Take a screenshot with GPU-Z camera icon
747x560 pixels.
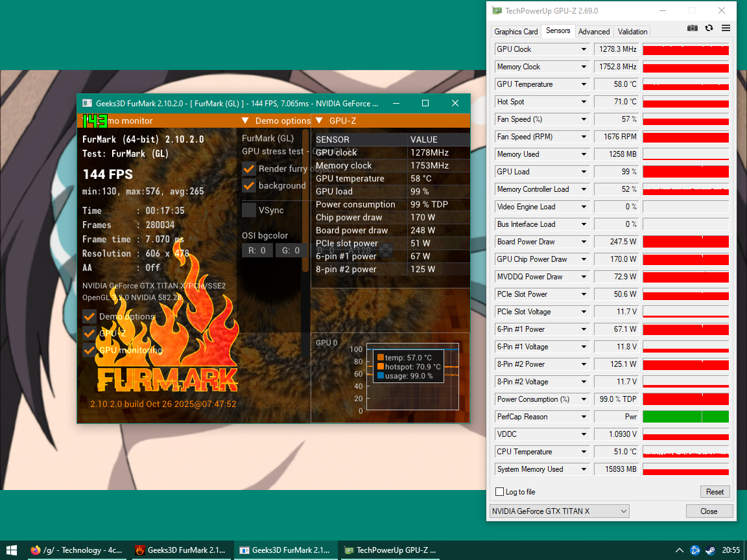693,28
